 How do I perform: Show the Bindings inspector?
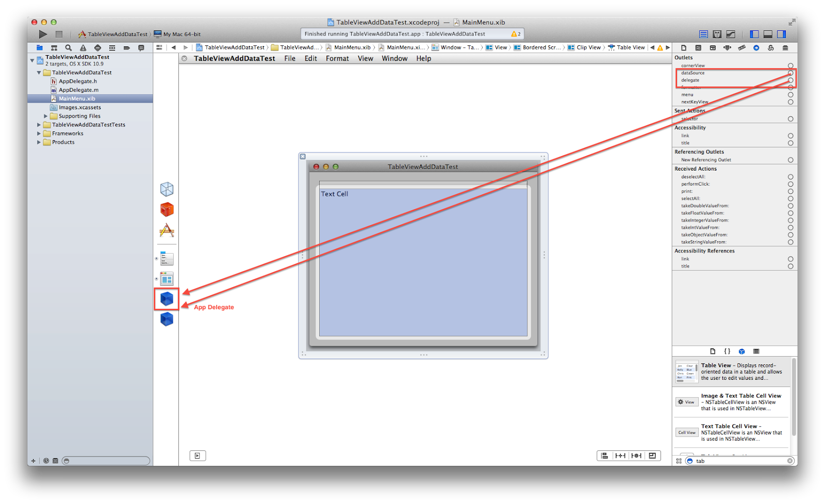pos(770,47)
